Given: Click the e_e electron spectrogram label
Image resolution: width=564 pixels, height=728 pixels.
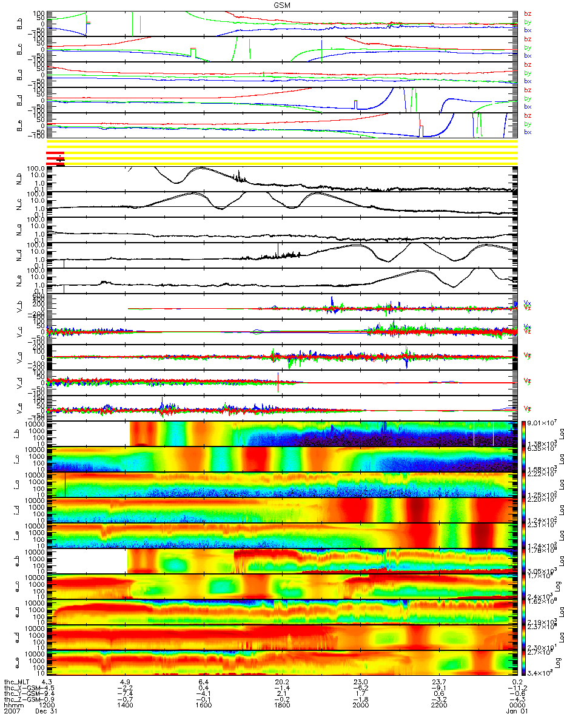Looking at the screenshot, I should [19, 663].
